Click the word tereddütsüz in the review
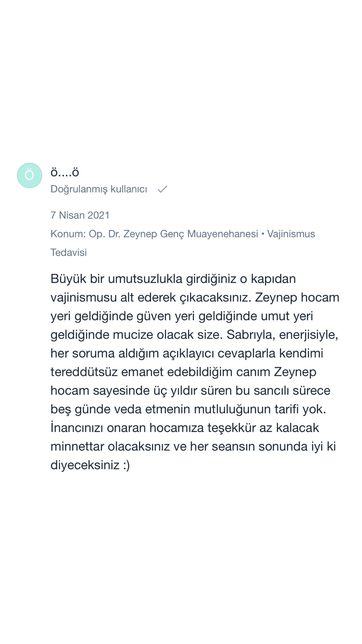 point(84,372)
